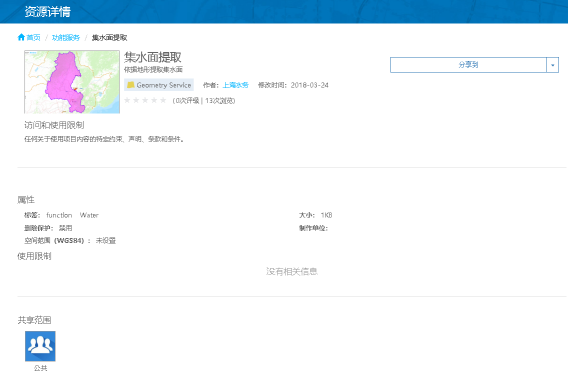Click modification date 2018-03-24

pos(309,85)
